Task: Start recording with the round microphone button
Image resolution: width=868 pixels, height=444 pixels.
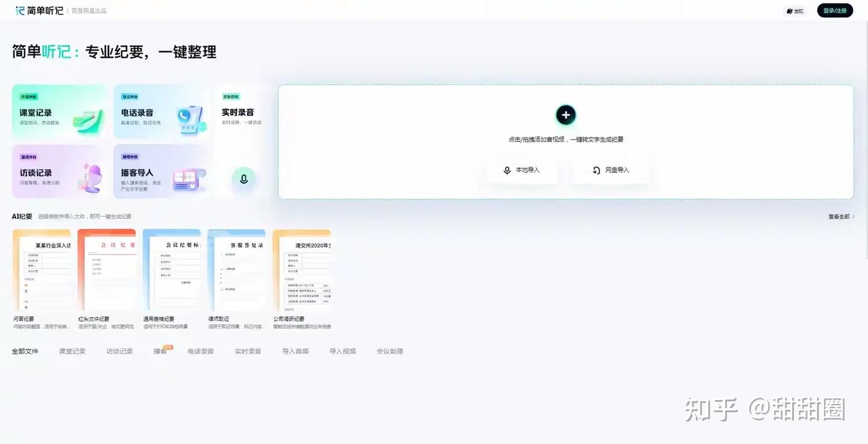Action: (x=244, y=179)
